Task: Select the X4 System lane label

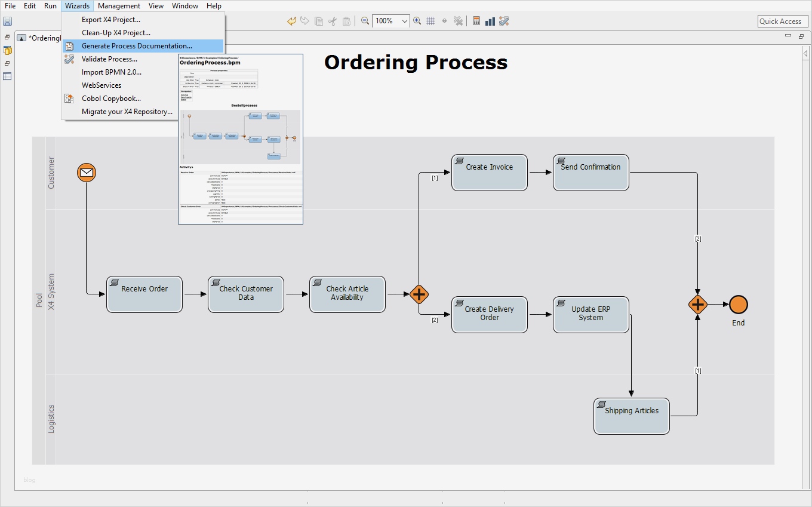Action: [51, 292]
